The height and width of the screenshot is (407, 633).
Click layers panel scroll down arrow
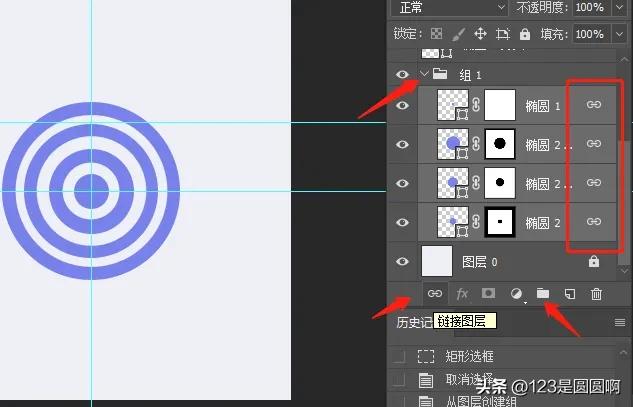625,271
